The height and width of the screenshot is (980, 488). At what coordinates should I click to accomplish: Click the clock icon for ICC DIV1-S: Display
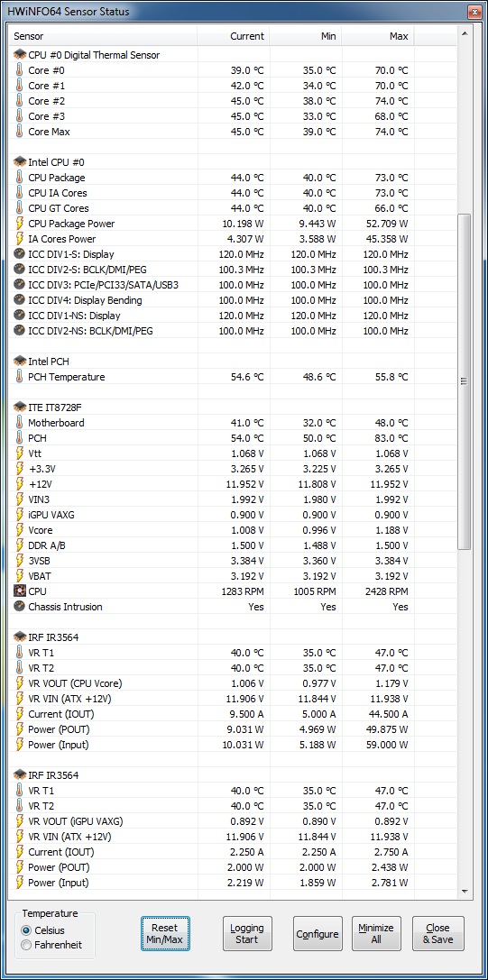coord(20,253)
